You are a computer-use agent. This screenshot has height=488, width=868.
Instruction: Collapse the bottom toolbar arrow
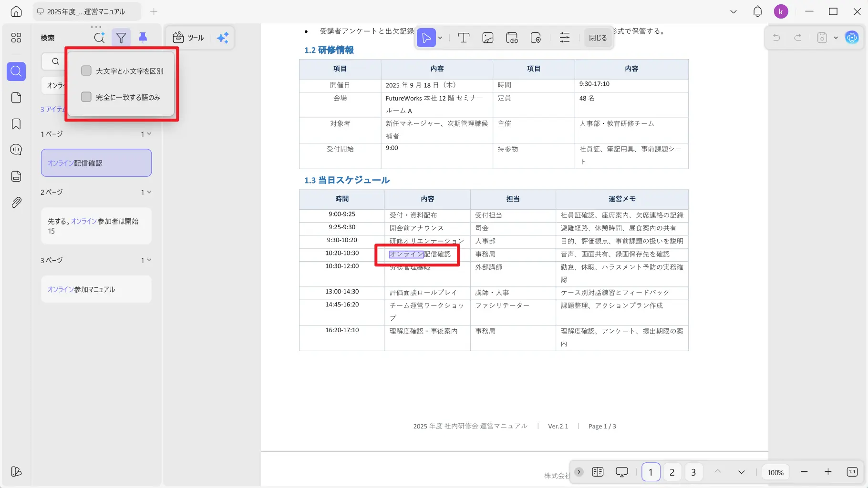click(579, 472)
